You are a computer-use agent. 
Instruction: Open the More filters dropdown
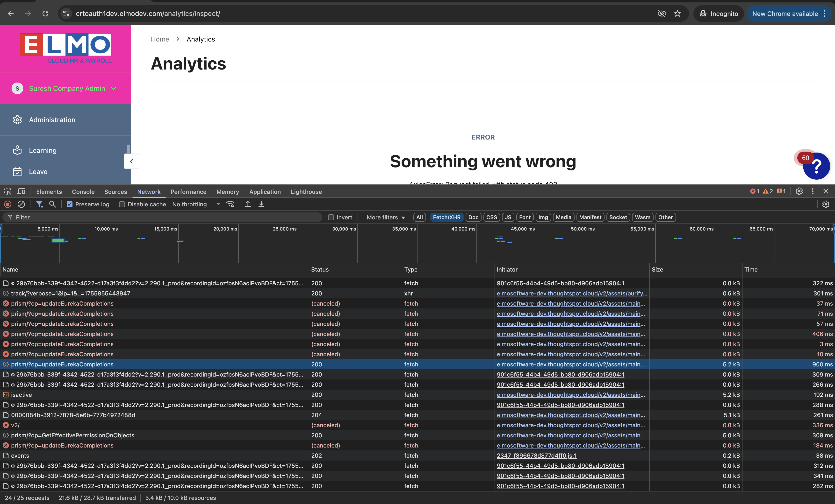point(386,217)
